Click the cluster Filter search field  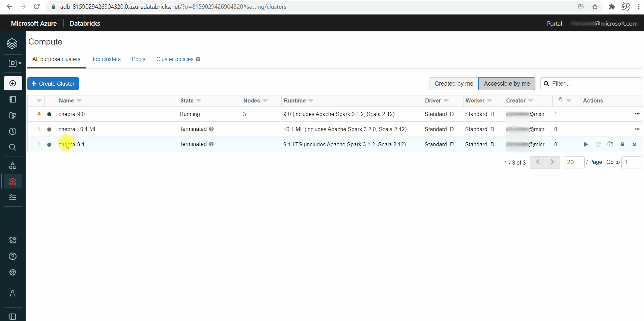(x=594, y=83)
